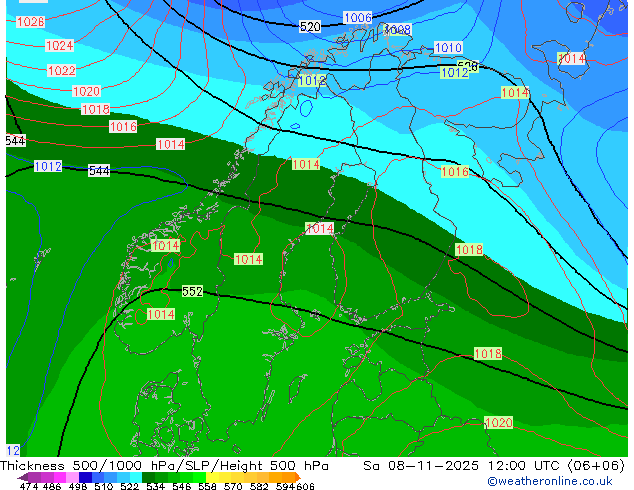Click the 546 legend value

point(182,486)
